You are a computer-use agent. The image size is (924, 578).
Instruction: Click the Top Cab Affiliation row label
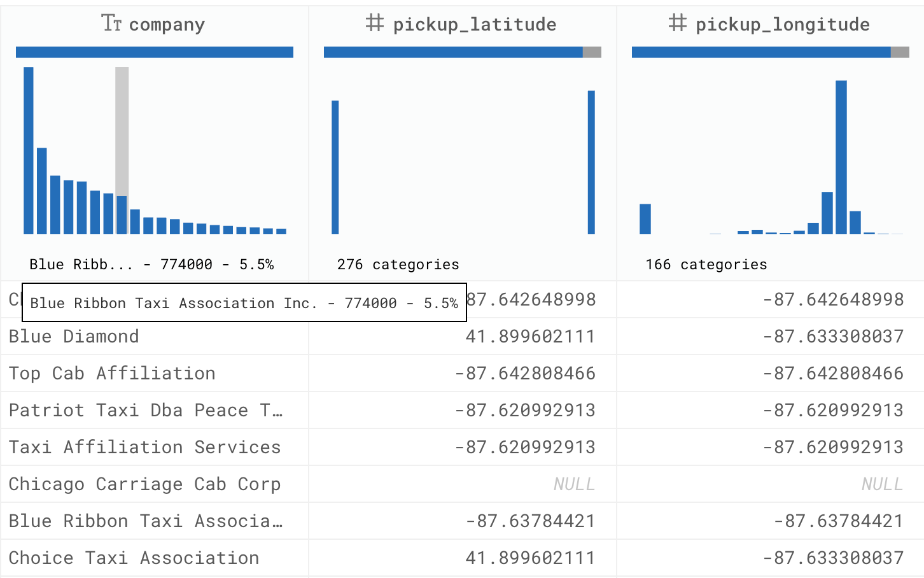[111, 373]
